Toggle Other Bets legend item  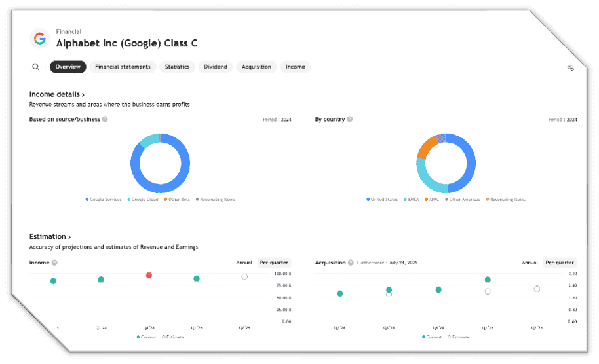[177, 199]
